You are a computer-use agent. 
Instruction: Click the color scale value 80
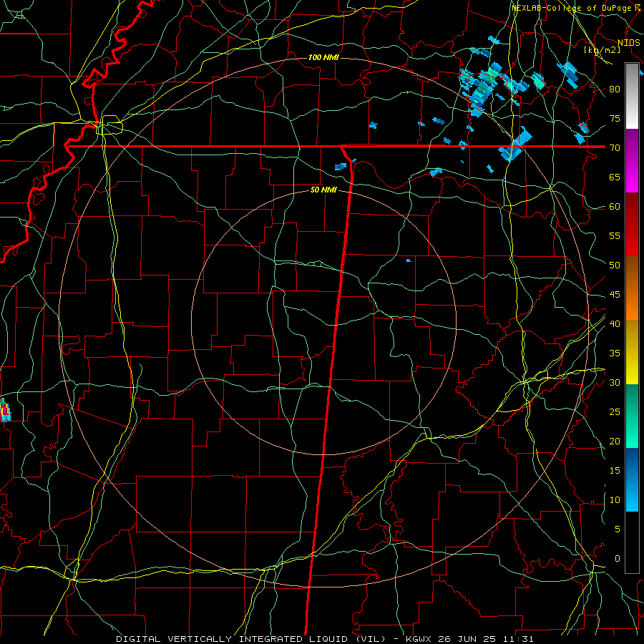pos(615,89)
